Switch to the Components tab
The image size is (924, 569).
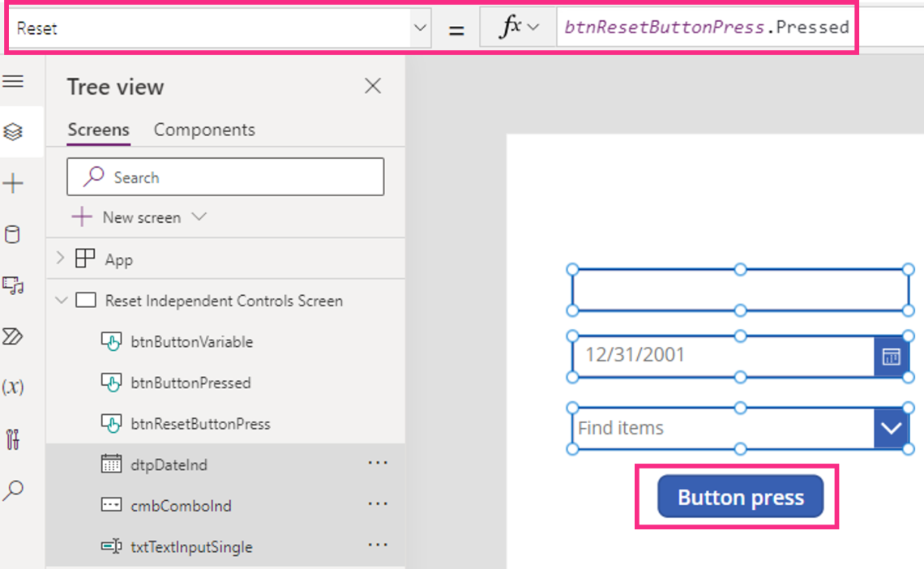[204, 130]
